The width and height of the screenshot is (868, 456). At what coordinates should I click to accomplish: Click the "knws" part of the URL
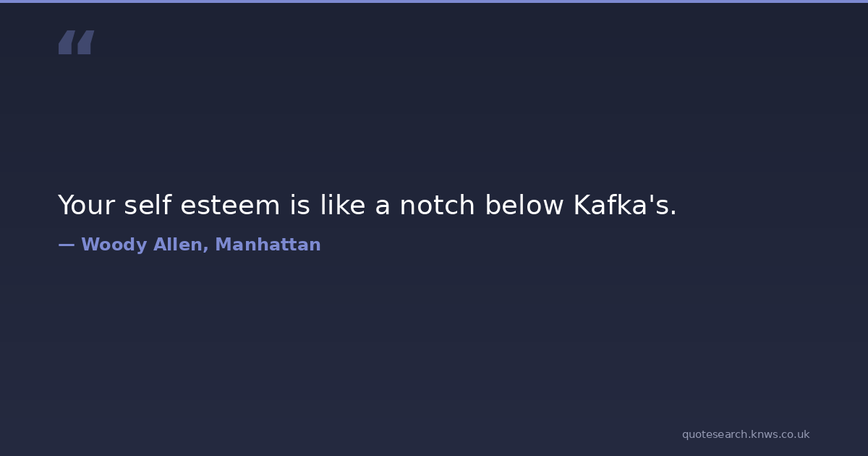point(765,434)
